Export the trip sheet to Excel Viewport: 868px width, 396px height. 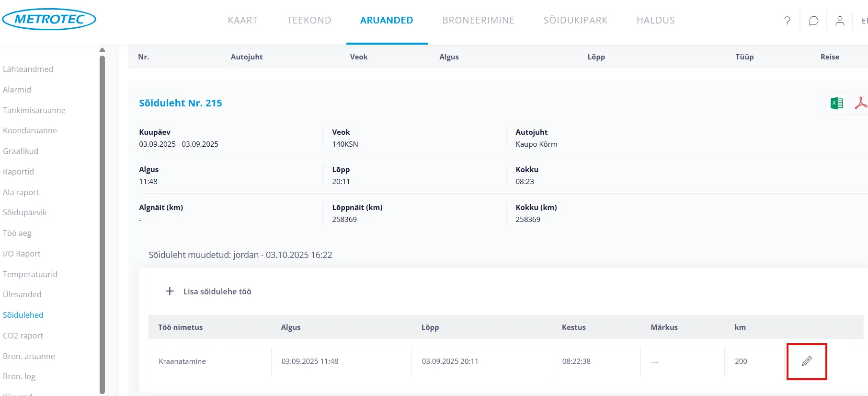click(x=836, y=103)
